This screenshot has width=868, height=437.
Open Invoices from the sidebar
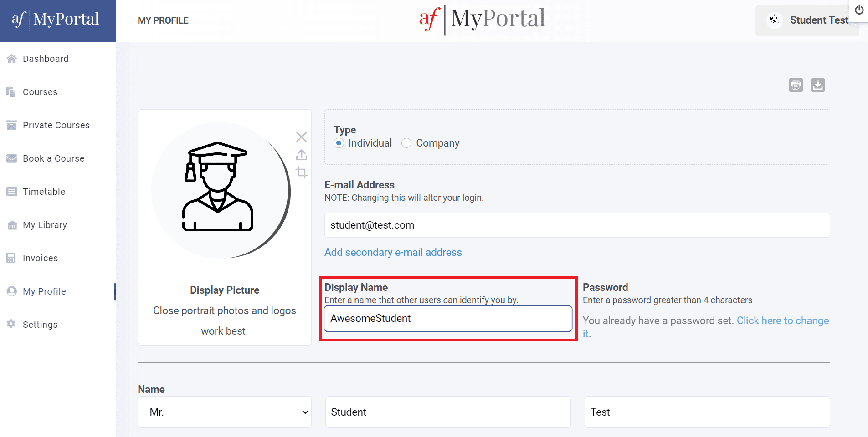pos(40,258)
